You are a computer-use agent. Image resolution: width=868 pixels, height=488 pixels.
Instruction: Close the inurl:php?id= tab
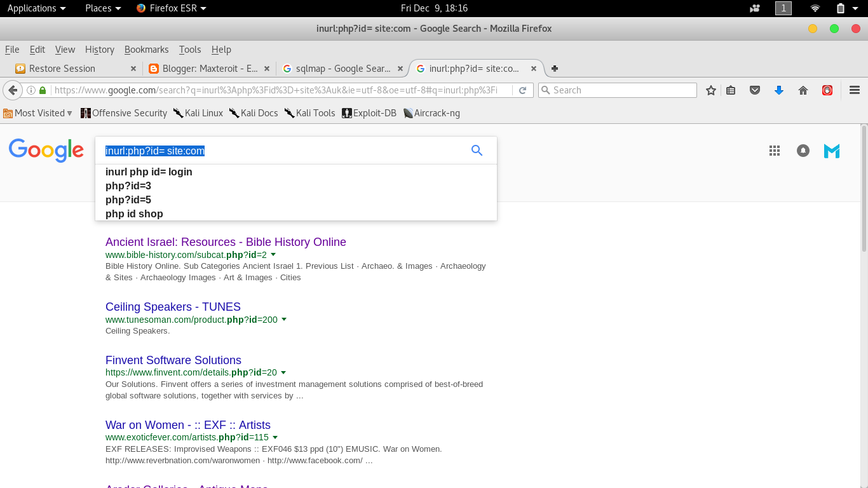point(534,69)
